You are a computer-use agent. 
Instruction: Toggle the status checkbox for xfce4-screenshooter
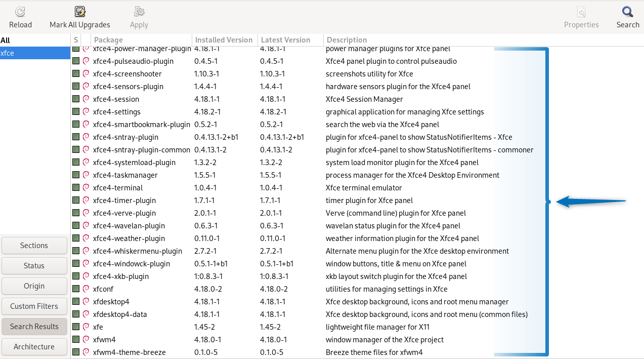75,73
